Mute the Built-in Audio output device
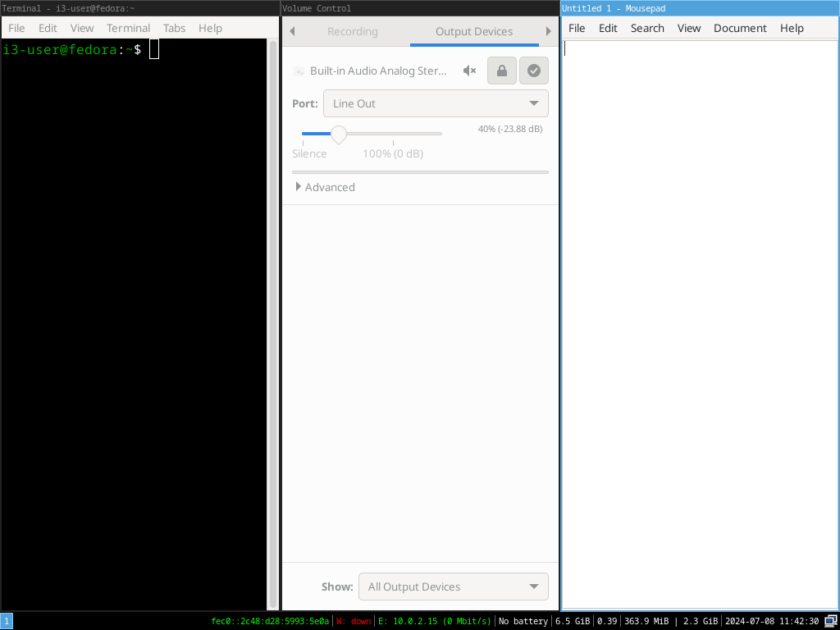Screen dimensions: 840x630 tap(470, 71)
